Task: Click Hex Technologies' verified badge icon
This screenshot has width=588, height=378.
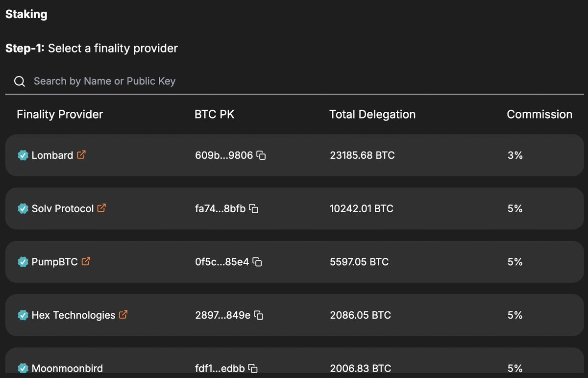Action: 23,315
